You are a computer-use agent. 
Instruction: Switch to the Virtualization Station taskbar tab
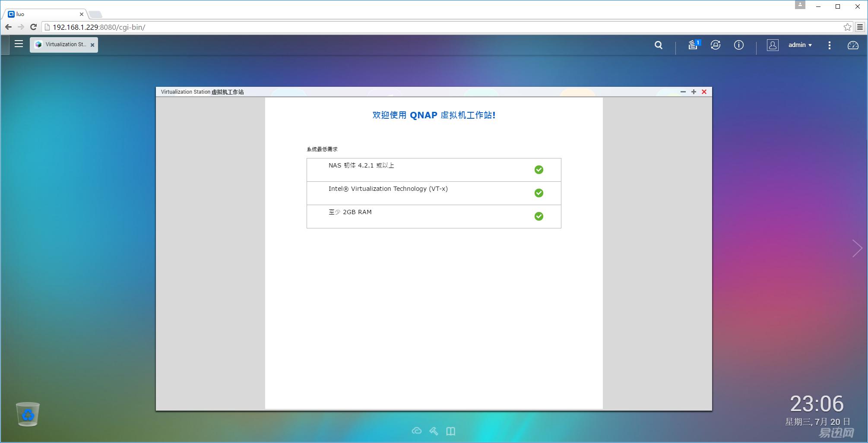coord(64,44)
